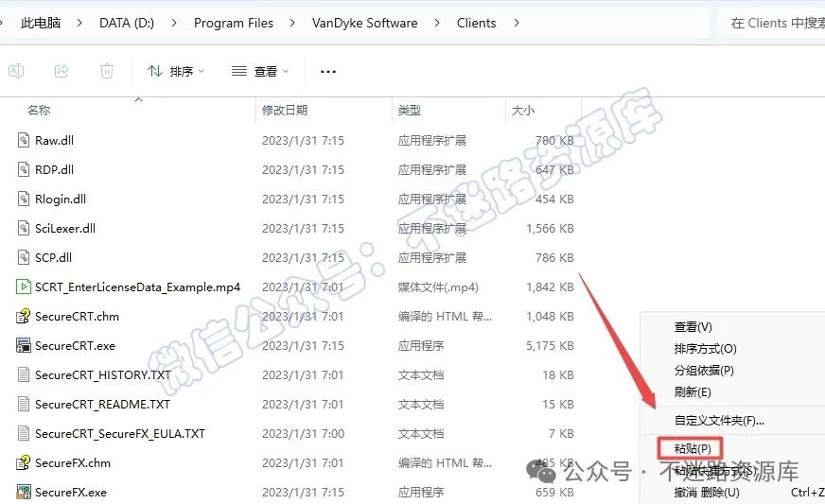The image size is (825, 504).
Task: Select the file name SciLexer.dll
Action: point(65,228)
